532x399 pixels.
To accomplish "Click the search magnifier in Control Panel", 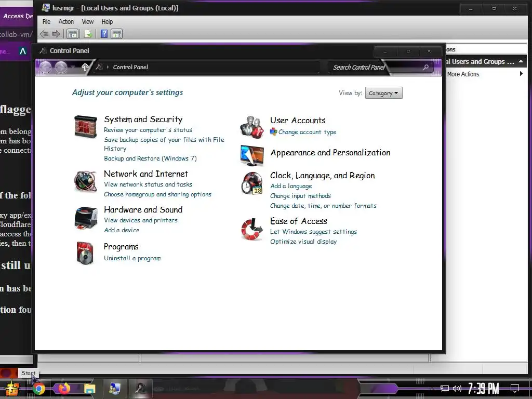I will [425, 67].
